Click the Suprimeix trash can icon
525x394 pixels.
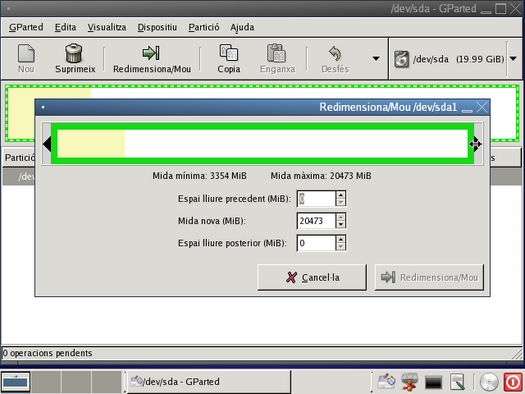point(74,53)
